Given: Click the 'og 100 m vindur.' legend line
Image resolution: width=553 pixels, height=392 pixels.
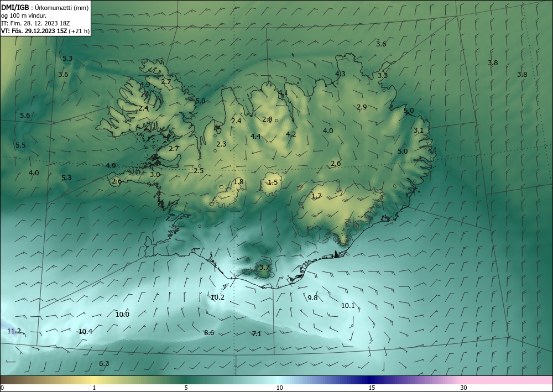Looking at the screenshot, I should click(24, 15).
